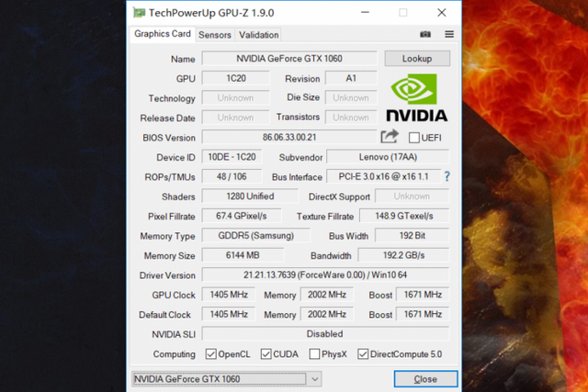Click the Bus Width value 192 Bit
588x392 pixels.
coord(413,236)
